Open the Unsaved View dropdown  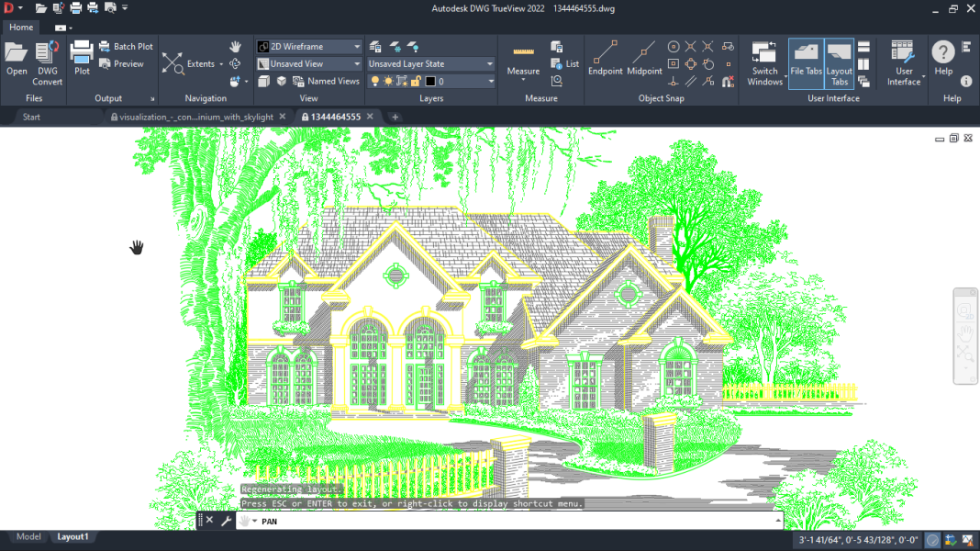pos(308,63)
